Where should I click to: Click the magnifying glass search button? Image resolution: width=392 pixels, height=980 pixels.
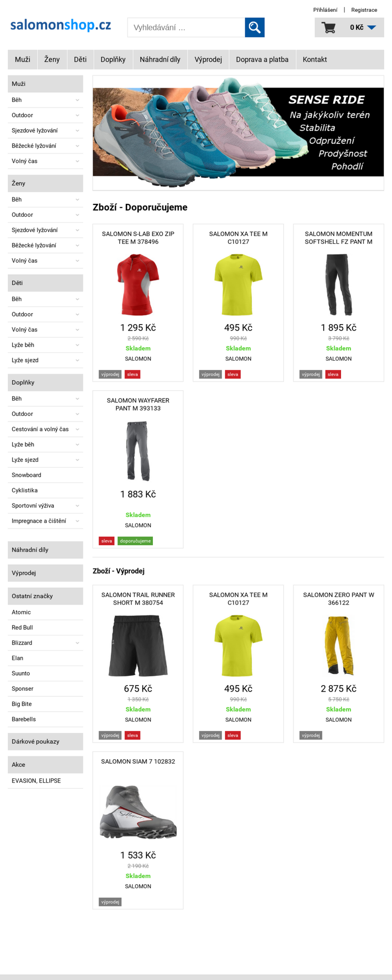pyautogui.click(x=254, y=27)
